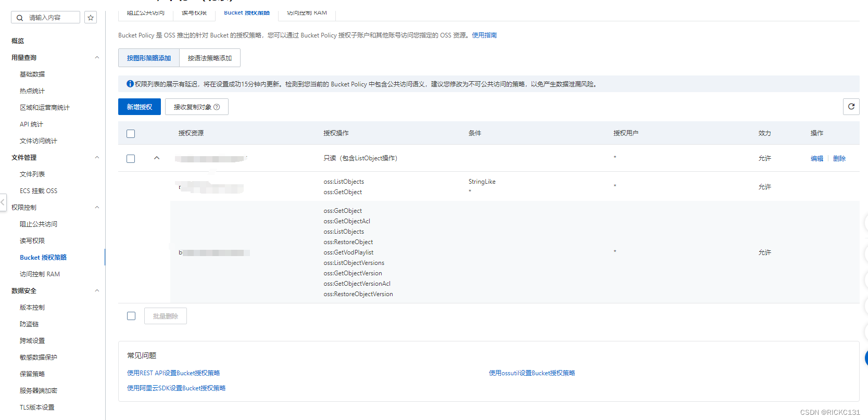This screenshot has height=420, width=868.
Task: Toggle the checkbox next to 批量删除
Action: click(131, 316)
